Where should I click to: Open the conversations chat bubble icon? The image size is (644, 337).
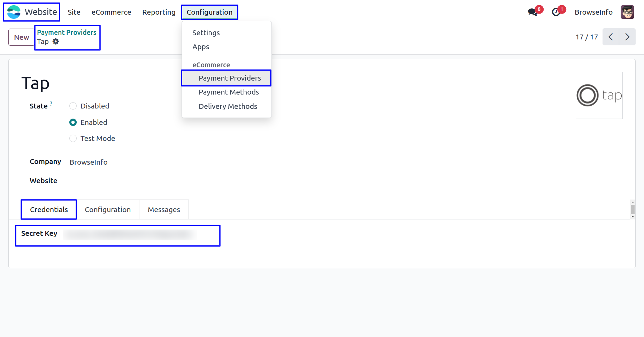[532, 12]
